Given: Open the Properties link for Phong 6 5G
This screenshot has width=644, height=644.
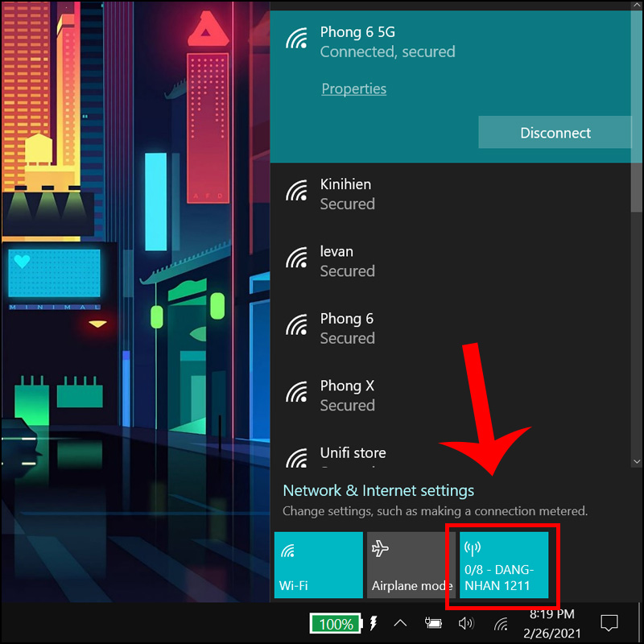Looking at the screenshot, I should (x=353, y=89).
